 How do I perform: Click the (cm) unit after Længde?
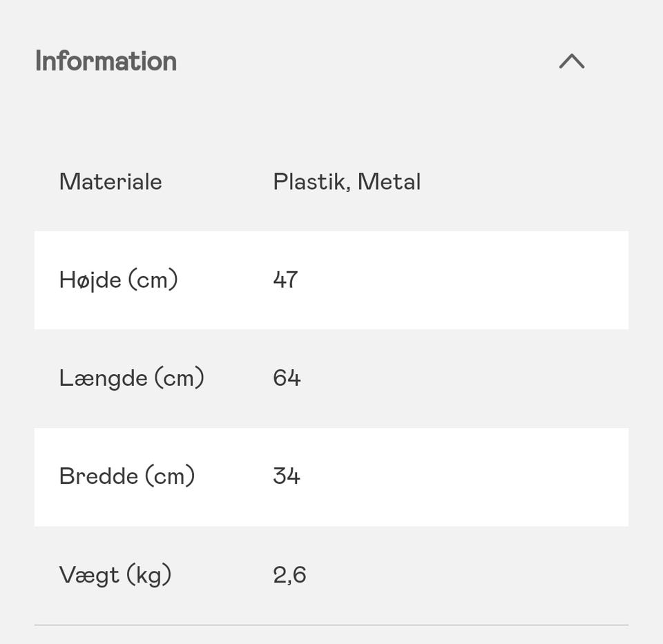(x=179, y=378)
